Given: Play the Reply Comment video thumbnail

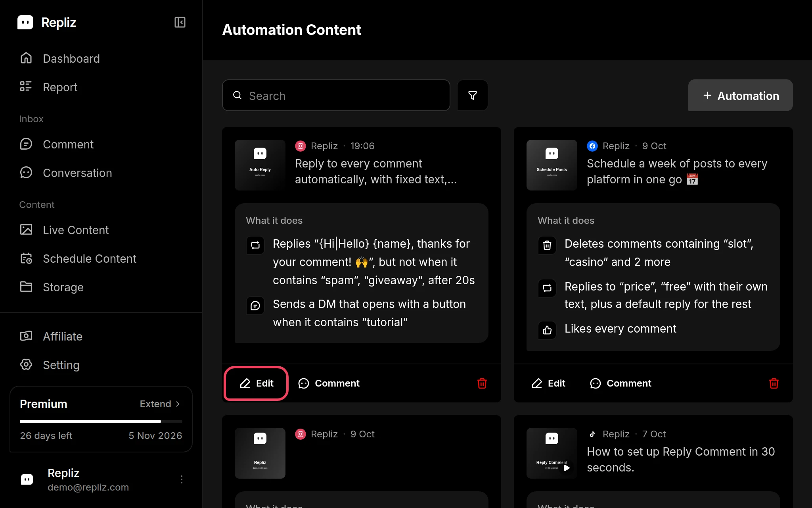Looking at the screenshot, I should (552, 453).
